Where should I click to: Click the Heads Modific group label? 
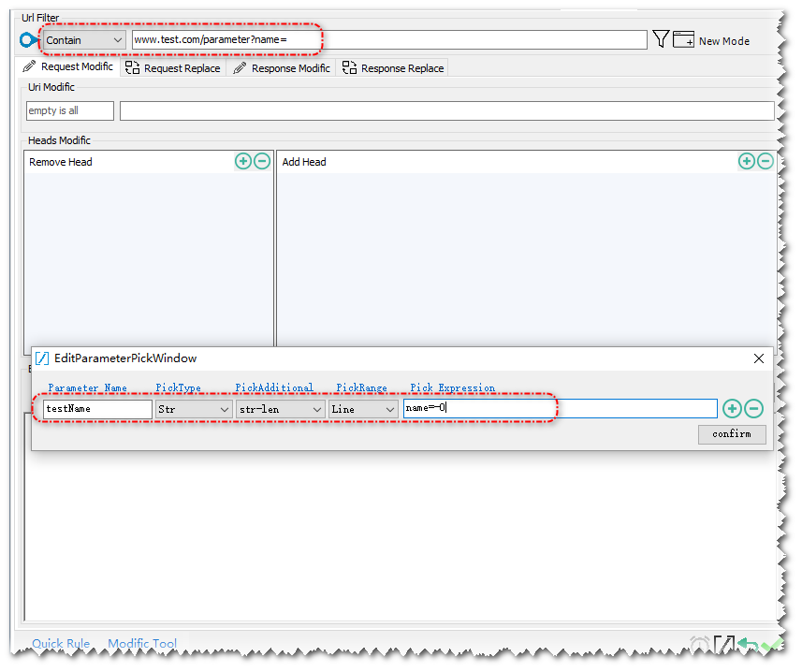tap(59, 140)
